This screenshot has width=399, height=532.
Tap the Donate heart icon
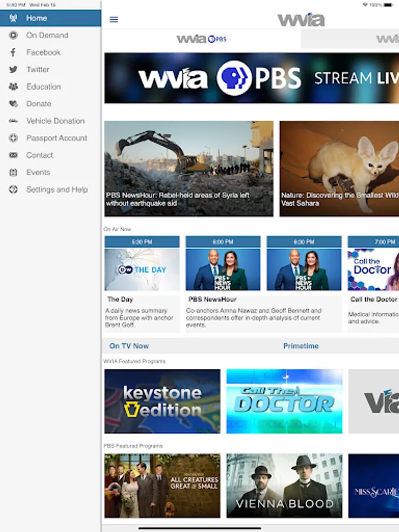[x=13, y=103]
